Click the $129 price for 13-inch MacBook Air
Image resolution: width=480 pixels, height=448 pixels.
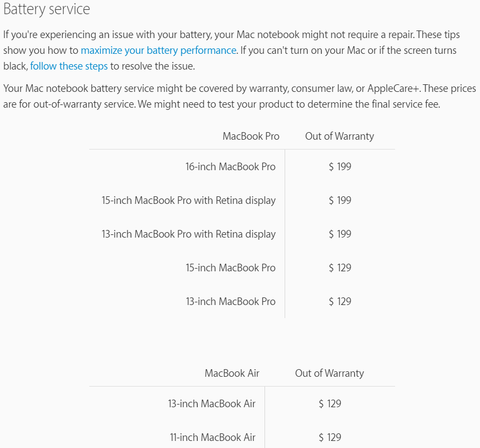[330, 403]
